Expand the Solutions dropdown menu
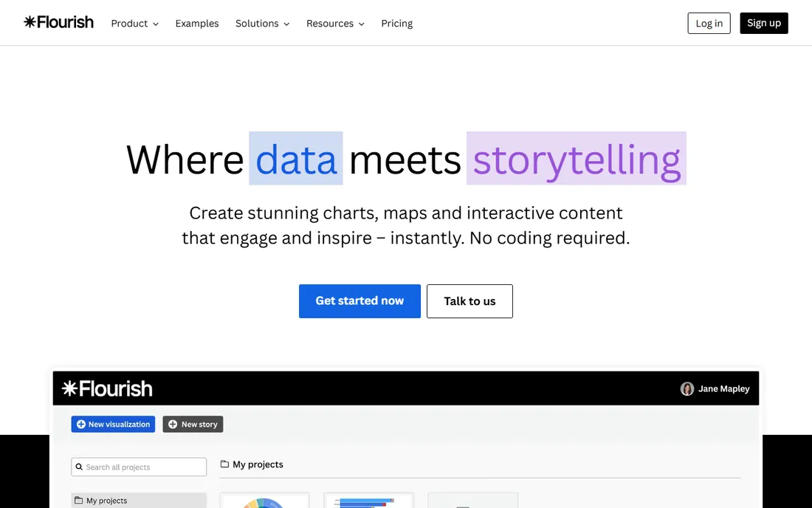The image size is (812, 508). 263,24
